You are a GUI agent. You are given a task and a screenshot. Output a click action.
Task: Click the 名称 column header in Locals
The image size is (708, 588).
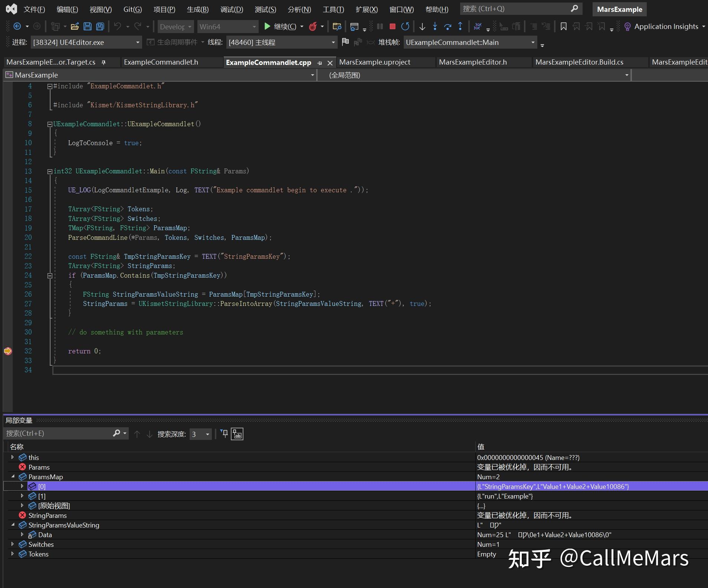(x=17, y=447)
